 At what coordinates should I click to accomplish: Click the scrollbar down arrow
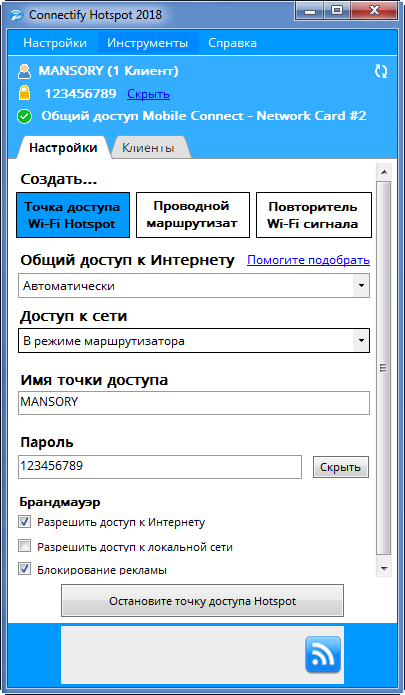tap(384, 569)
